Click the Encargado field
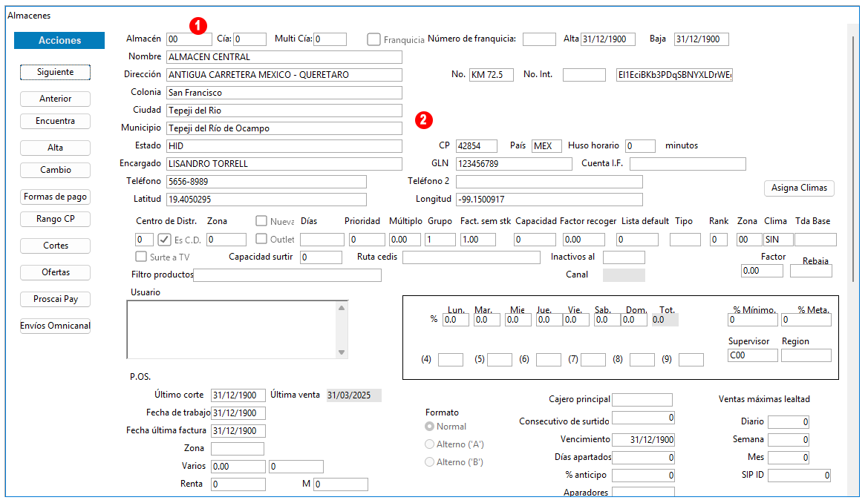This screenshot has height=503, width=868. pyautogui.click(x=284, y=164)
